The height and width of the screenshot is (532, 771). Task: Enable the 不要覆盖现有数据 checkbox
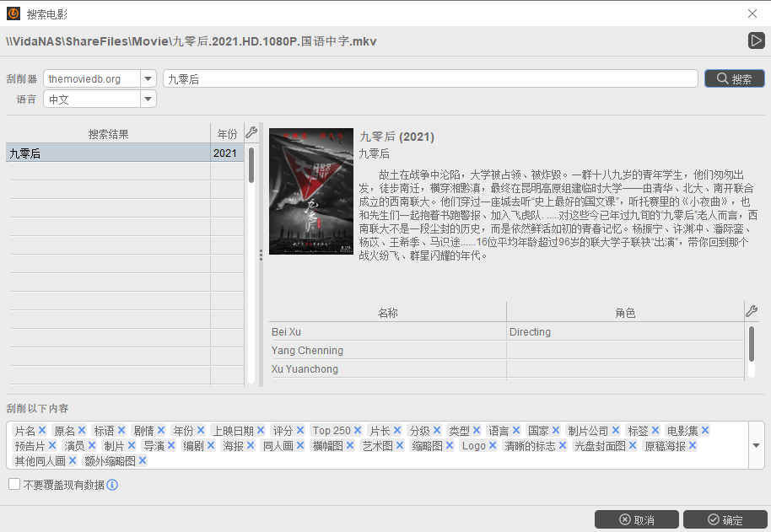pos(13,484)
